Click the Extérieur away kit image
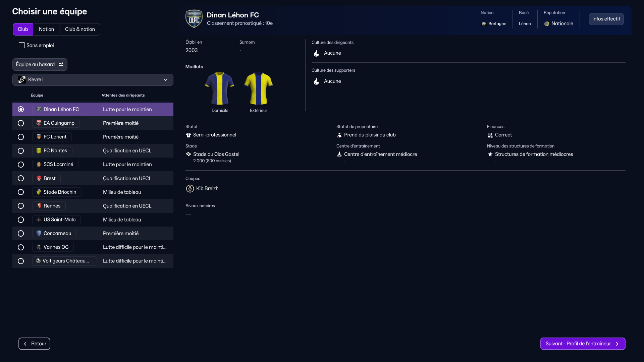Screen dimensions: 644x362 click(258, 88)
